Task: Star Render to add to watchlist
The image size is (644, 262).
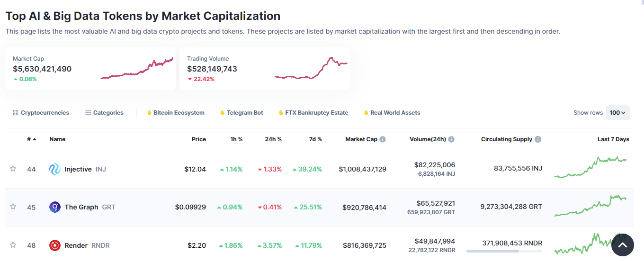Action: 13,245
